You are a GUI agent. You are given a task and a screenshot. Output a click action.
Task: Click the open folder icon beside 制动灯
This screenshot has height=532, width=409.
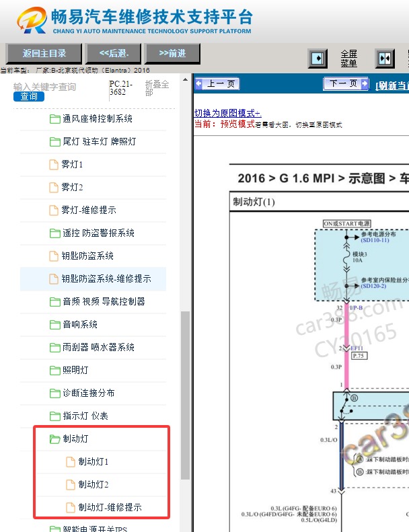point(55,439)
